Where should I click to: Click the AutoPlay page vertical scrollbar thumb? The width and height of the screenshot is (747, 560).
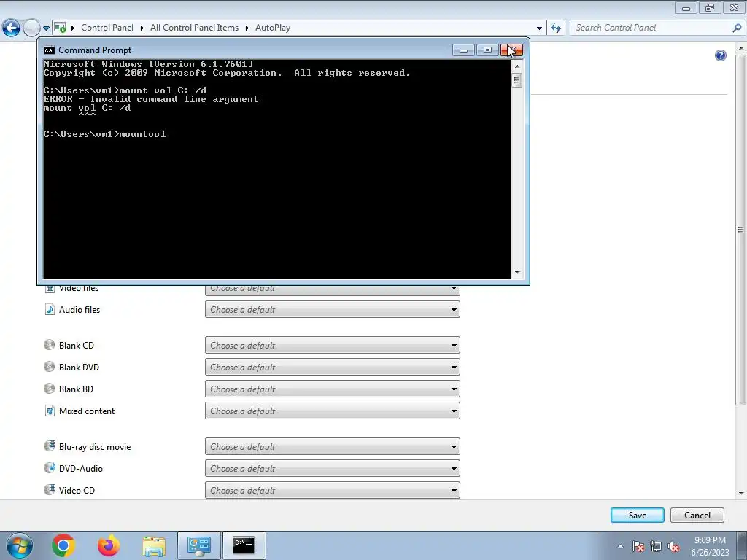click(741, 230)
